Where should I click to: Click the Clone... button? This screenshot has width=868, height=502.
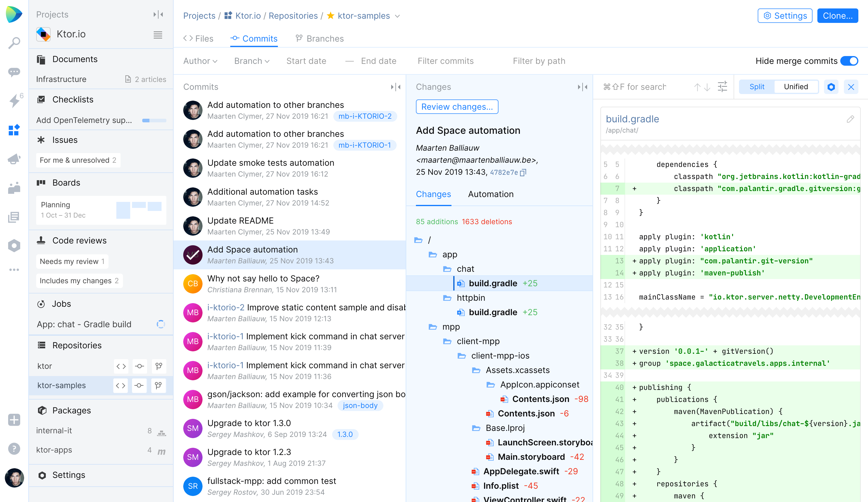837,16
